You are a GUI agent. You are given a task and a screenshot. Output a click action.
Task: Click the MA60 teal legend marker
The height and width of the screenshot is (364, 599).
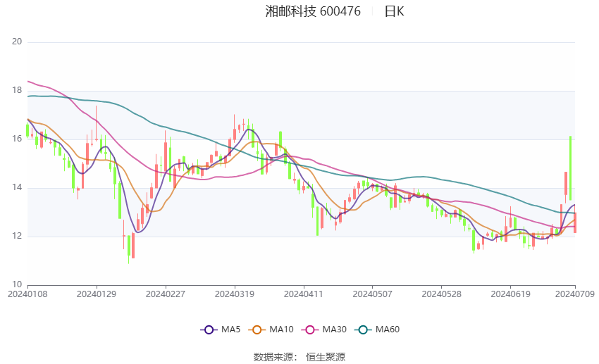(x=362, y=330)
